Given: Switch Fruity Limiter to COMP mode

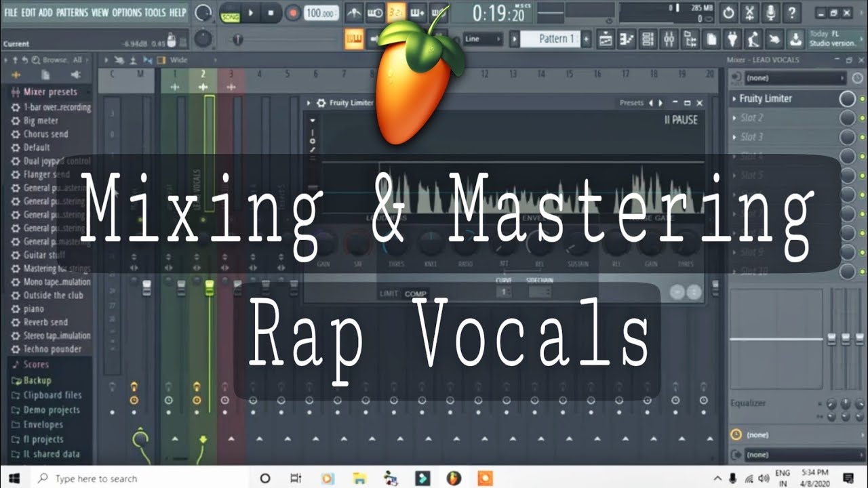Looking at the screenshot, I should click(416, 293).
